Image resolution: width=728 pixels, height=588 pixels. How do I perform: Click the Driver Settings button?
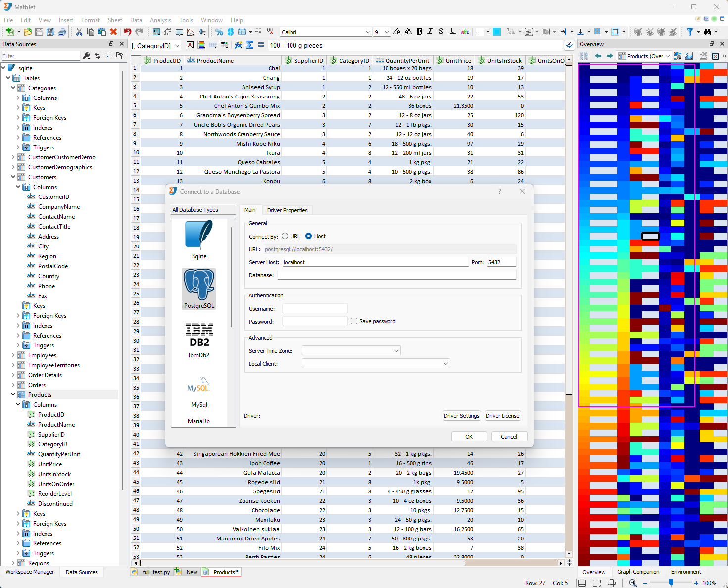pos(461,416)
